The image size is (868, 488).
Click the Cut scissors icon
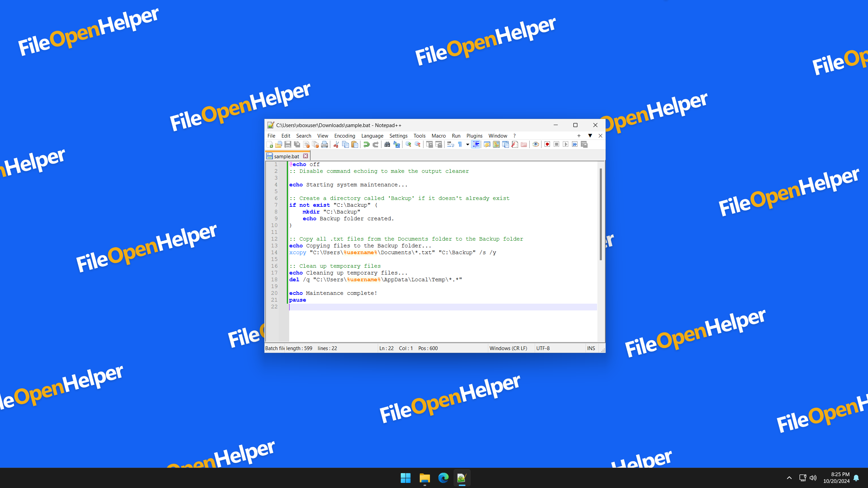(x=336, y=145)
